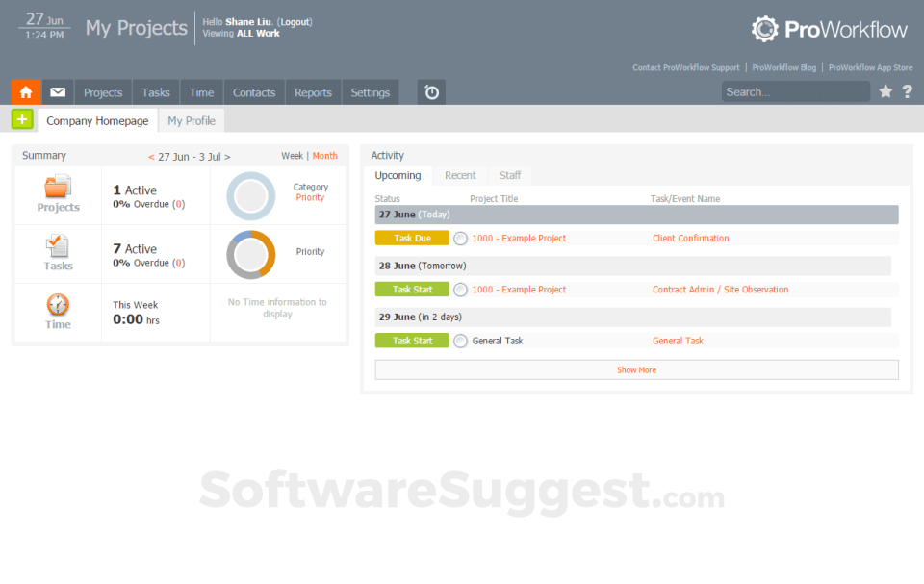Go to next week arrow
Viewport: 924px width, 584px height.
(x=227, y=157)
